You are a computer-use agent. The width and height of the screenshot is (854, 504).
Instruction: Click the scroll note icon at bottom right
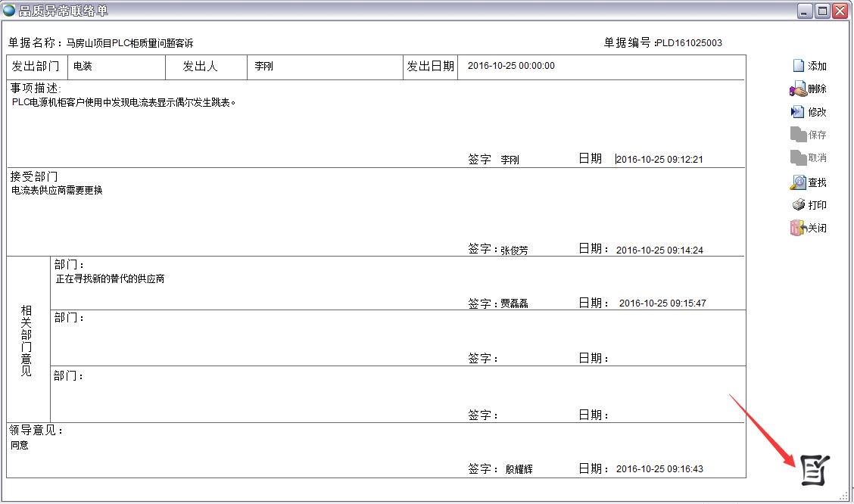(815, 470)
